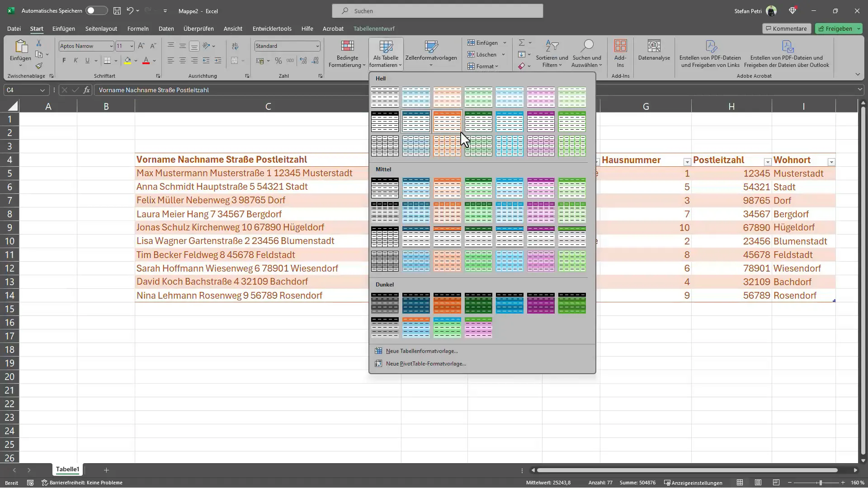Click the Tabelle1 sheet tab
This screenshot has width=868, height=488.
67,469
